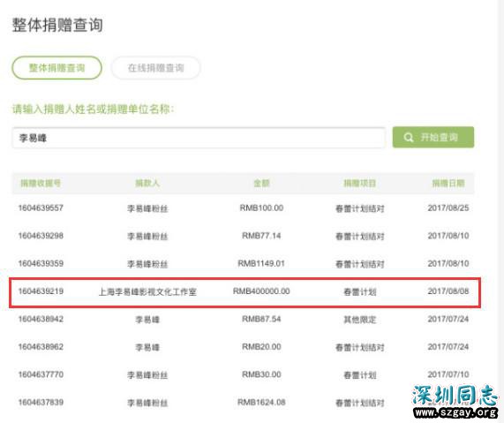Select 上海李易峰影视文化工作室 donor entry

pos(147,292)
